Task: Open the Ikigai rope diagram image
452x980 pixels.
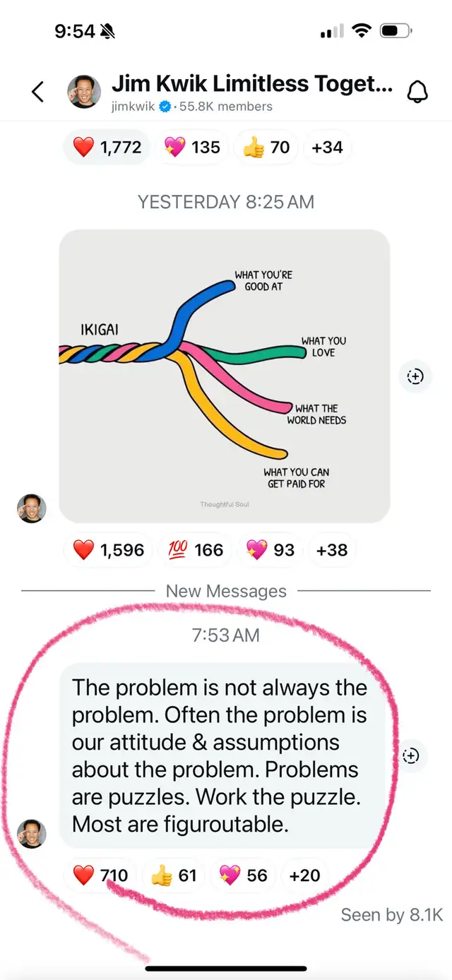Action: pos(225,376)
